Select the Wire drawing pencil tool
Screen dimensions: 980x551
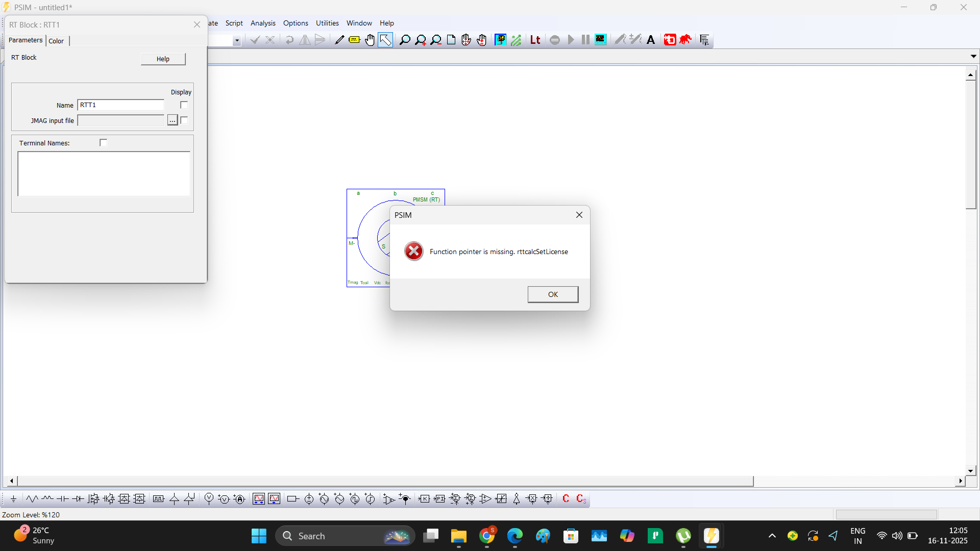click(339, 40)
